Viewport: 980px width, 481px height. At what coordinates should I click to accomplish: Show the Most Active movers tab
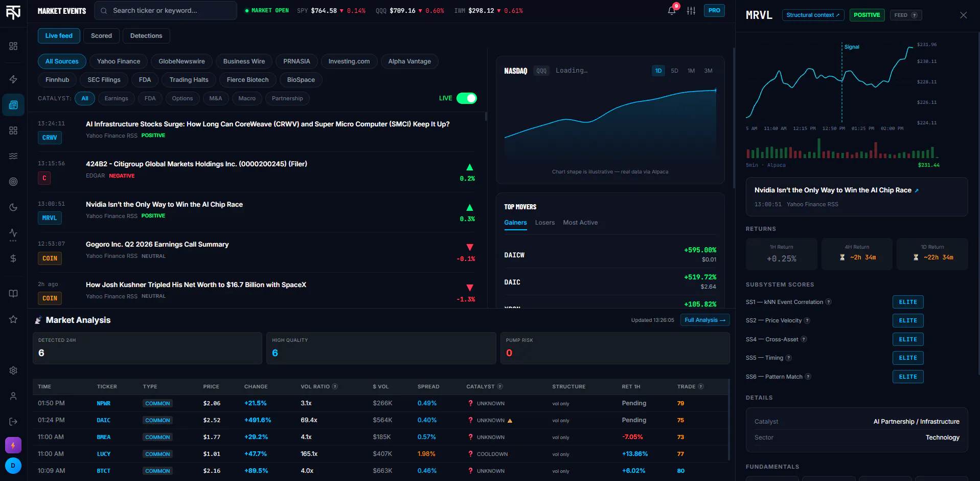coord(580,223)
